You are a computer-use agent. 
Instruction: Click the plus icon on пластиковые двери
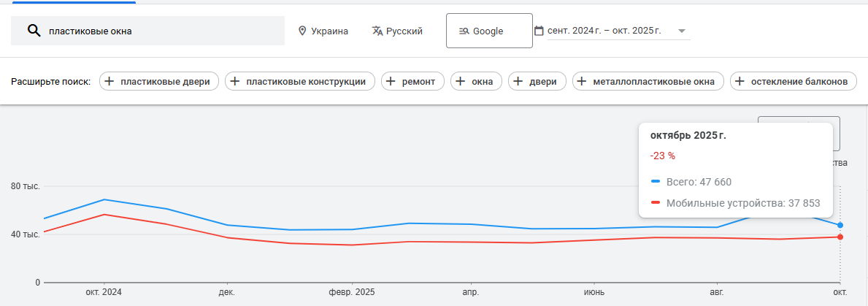[x=109, y=82]
